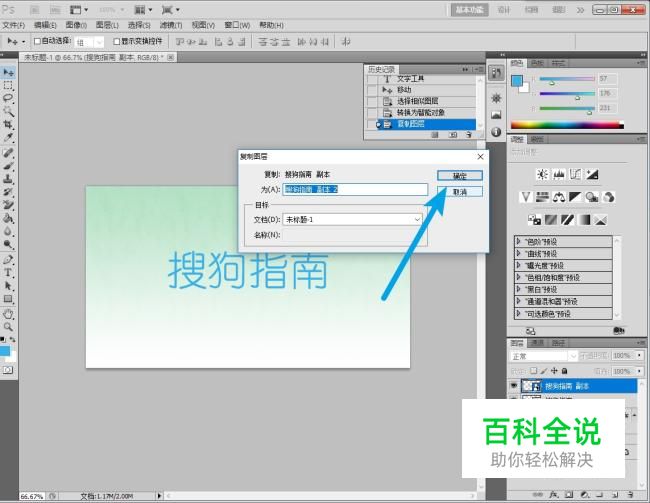Add a Brightness/Contrast adjustment

point(542,175)
